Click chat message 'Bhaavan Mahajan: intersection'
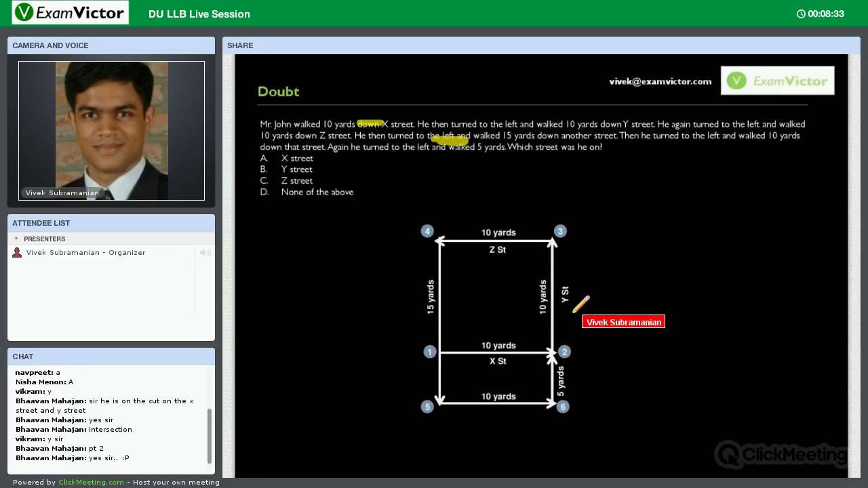Screen dimensions: 868x488 (73, 429)
